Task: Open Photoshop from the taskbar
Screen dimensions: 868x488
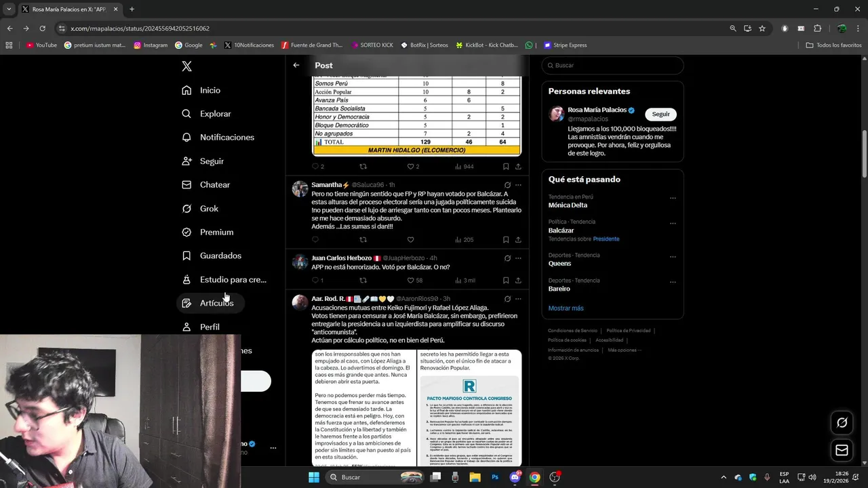Action: click(x=494, y=477)
